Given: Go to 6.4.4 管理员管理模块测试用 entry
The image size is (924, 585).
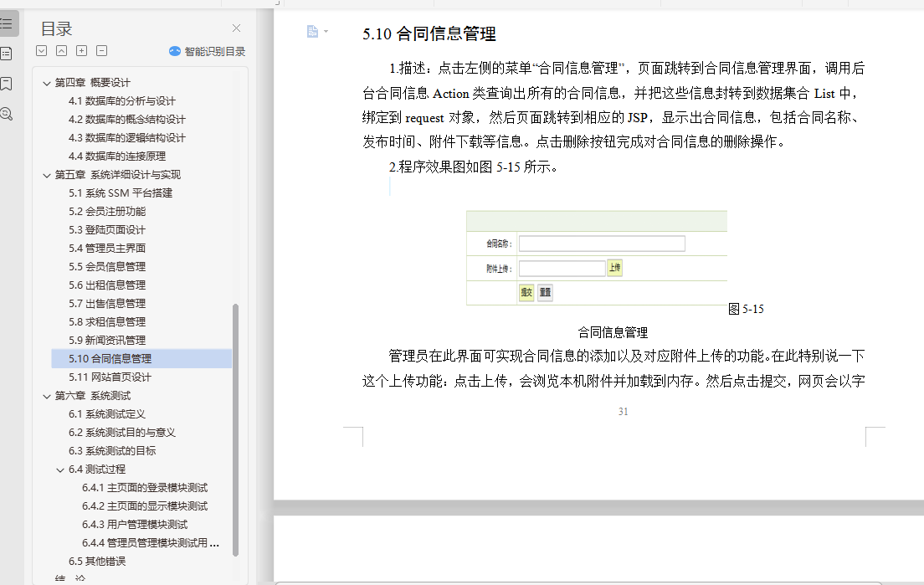Looking at the screenshot, I should tap(151, 542).
